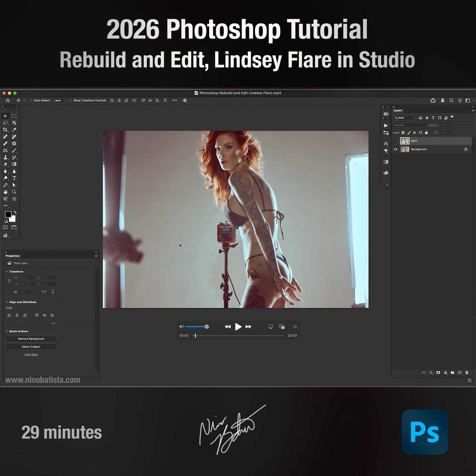Image resolution: width=476 pixels, height=476 pixels.
Task: Click the Remove Background quick action
Action: coord(31,339)
